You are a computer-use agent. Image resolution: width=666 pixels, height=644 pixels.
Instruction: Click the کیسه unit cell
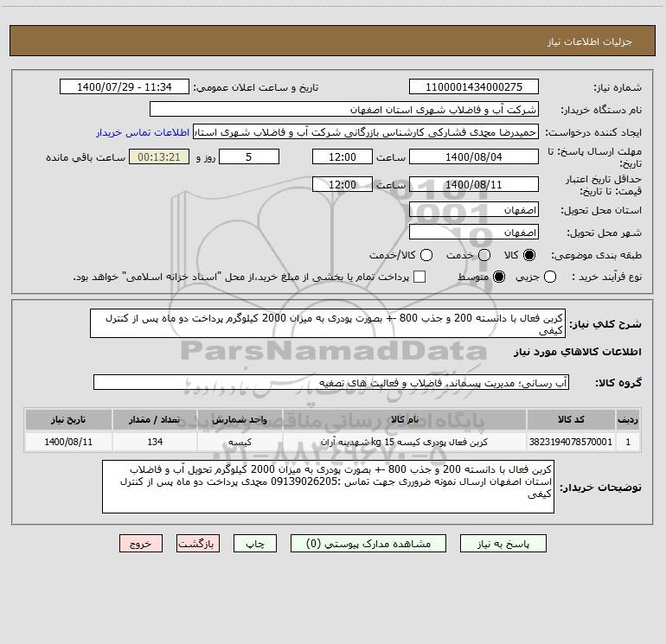point(240,442)
